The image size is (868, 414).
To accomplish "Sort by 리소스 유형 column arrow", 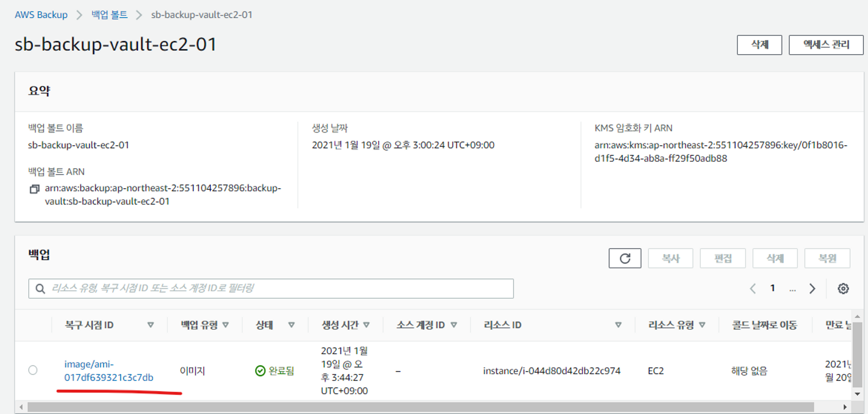I will point(702,325).
